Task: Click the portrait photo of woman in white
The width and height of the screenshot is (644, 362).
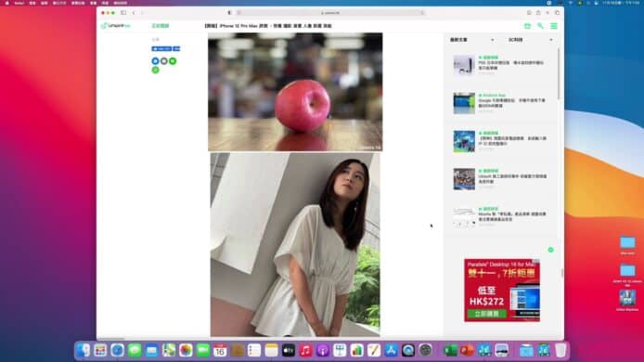Action: [295, 245]
